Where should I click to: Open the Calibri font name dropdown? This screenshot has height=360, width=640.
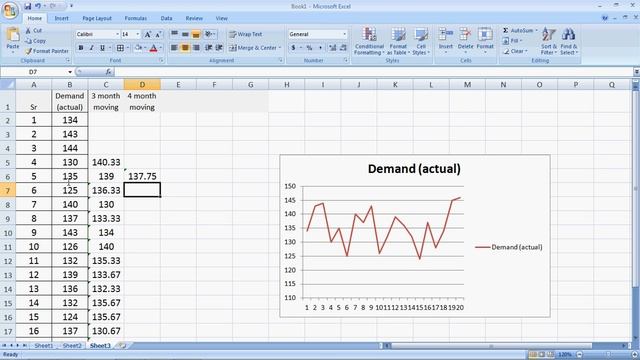(x=117, y=34)
